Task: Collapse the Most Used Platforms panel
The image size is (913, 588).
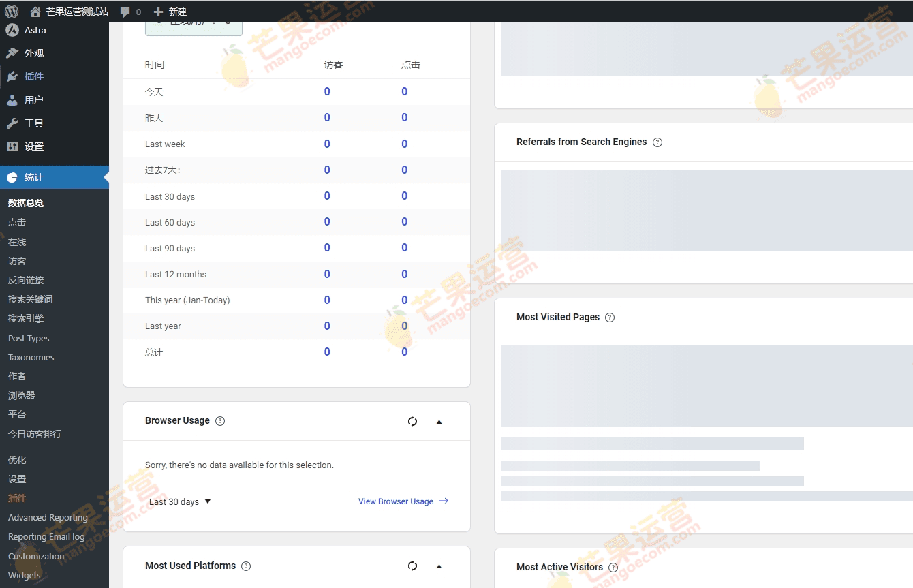Action: click(439, 566)
